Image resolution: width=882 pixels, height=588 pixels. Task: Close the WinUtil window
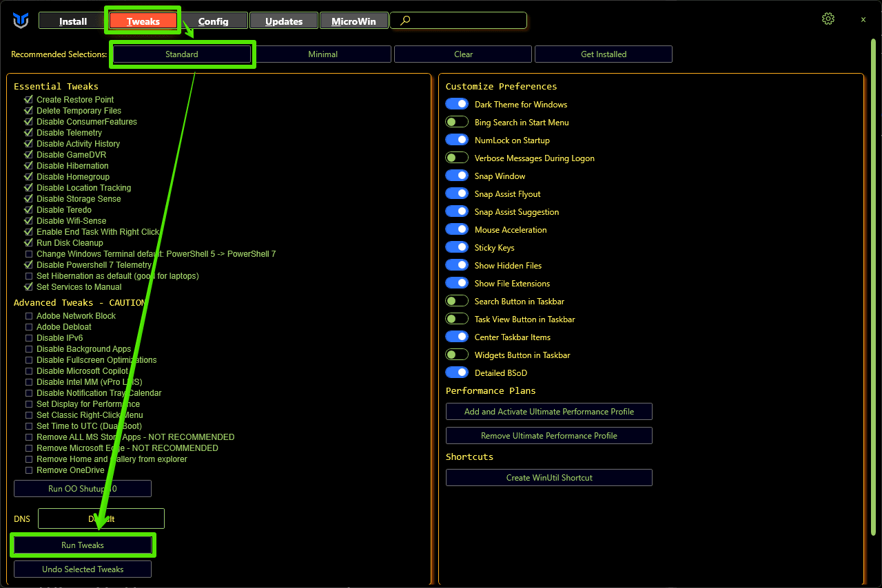(x=863, y=20)
